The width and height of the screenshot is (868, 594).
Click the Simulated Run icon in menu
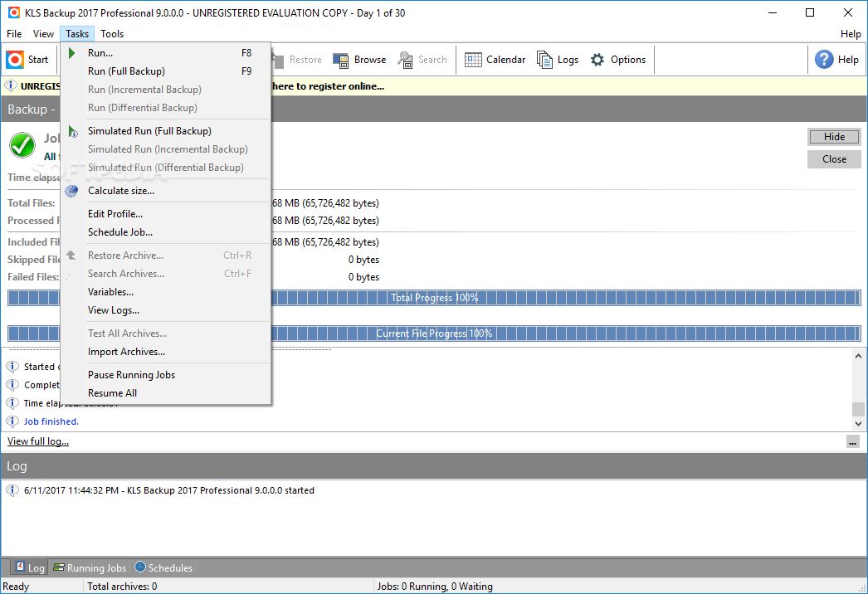click(x=72, y=131)
